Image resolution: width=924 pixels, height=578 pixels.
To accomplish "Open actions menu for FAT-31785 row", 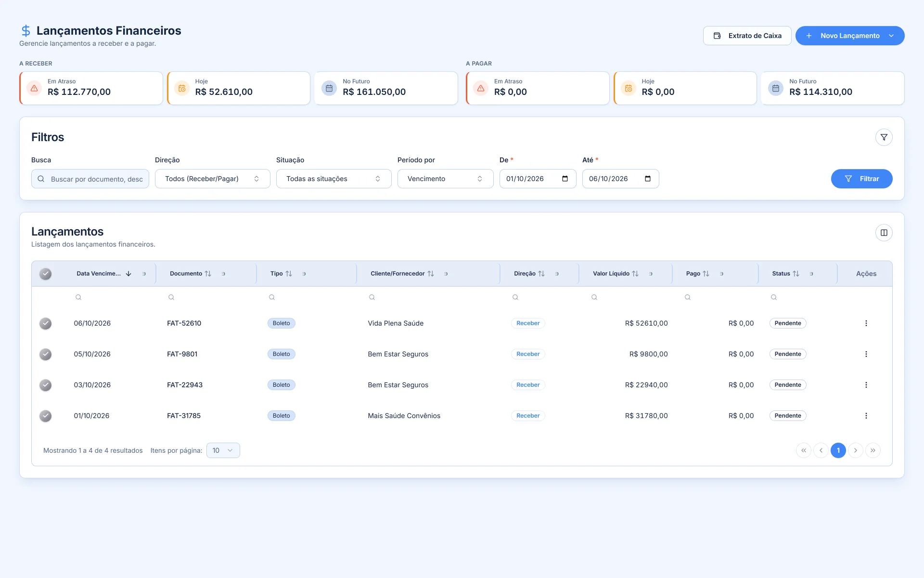I will click(x=866, y=416).
